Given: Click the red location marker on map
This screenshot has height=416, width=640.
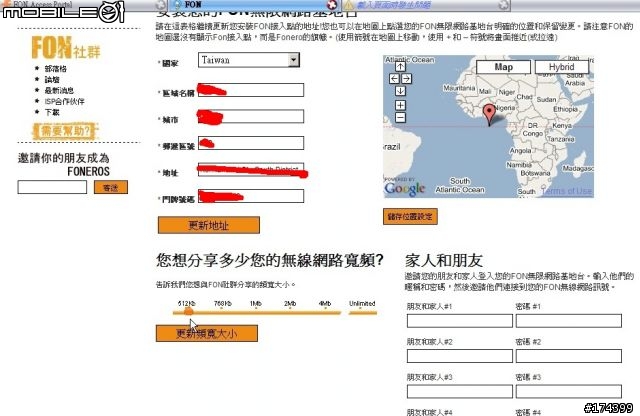Looking at the screenshot, I should click(x=489, y=114).
